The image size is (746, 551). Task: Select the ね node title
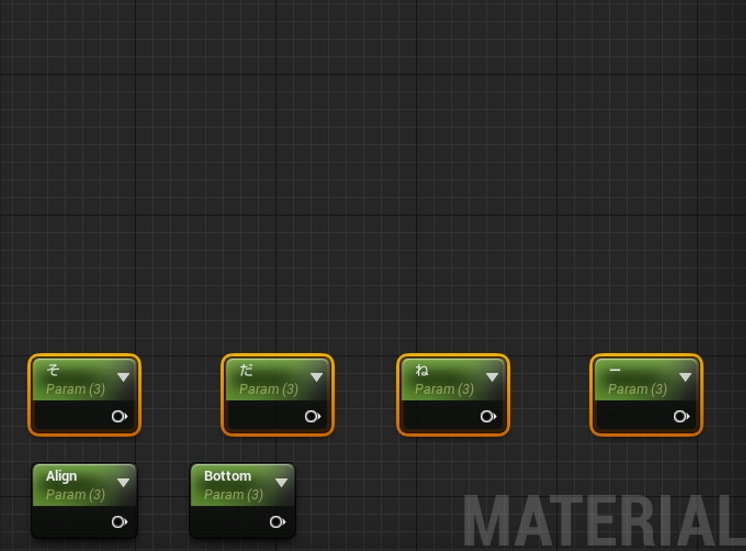click(422, 370)
